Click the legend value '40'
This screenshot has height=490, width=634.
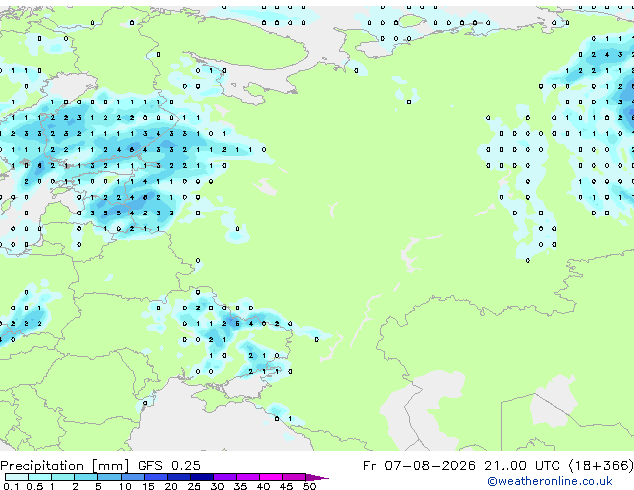click(x=263, y=486)
